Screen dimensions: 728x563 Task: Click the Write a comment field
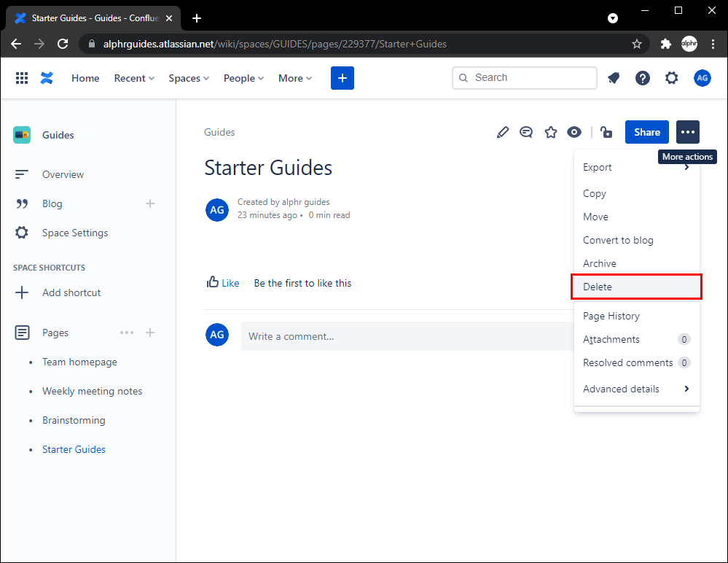(x=408, y=336)
